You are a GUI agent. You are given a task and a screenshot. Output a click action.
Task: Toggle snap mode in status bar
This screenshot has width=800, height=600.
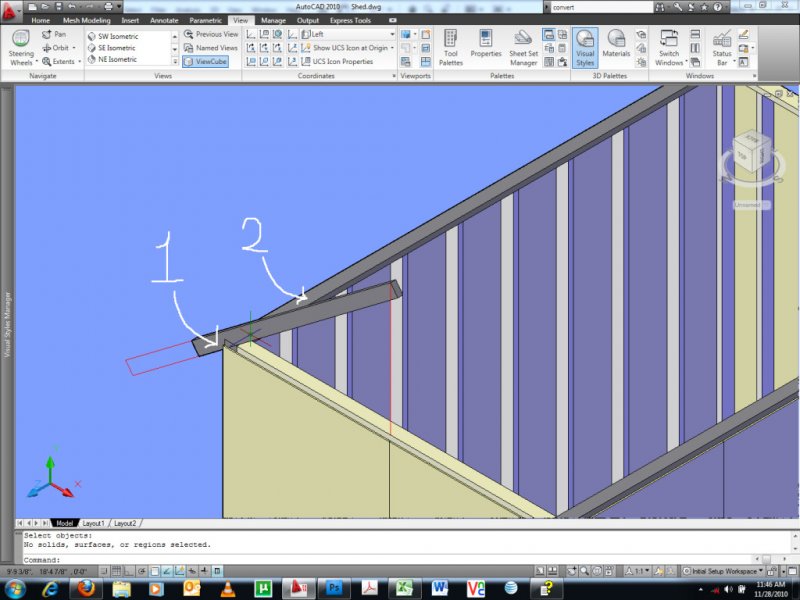104,571
